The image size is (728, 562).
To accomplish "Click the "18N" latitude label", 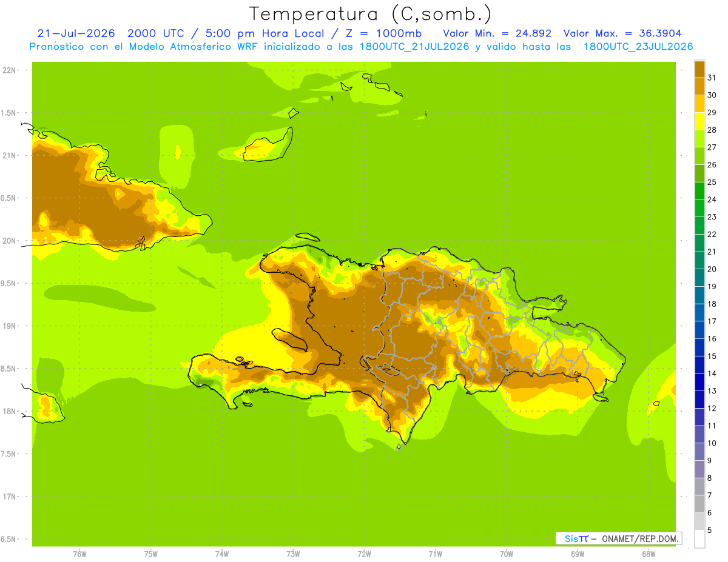I will click(x=10, y=411).
